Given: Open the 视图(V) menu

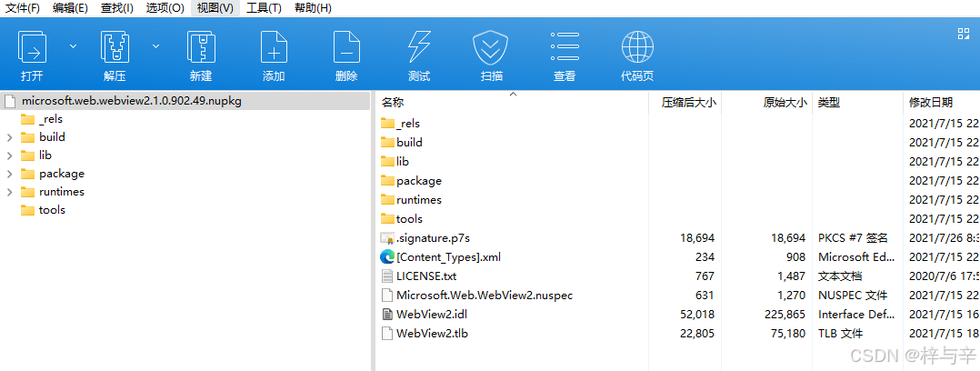Looking at the screenshot, I should pyautogui.click(x=215, y=8).
